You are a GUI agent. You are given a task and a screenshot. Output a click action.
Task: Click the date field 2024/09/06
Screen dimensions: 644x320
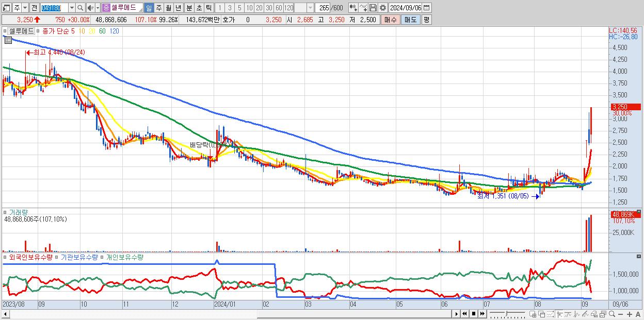(x=406, y=8)
